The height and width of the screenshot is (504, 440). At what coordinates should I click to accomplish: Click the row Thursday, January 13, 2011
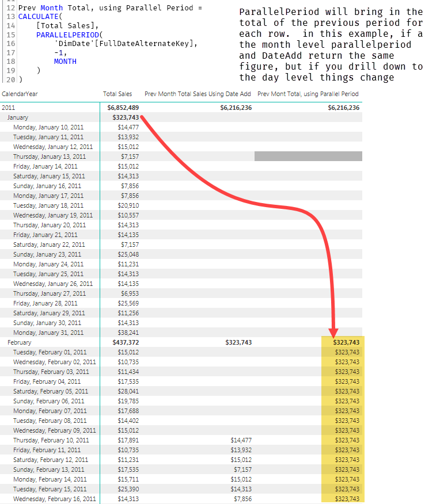pos(181,156)
